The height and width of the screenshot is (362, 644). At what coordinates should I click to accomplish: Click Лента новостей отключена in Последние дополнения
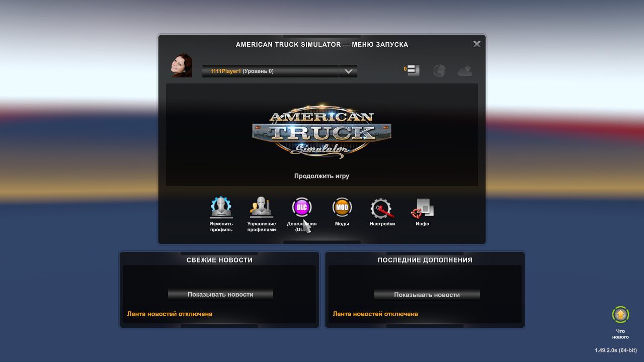coord(375,314)
